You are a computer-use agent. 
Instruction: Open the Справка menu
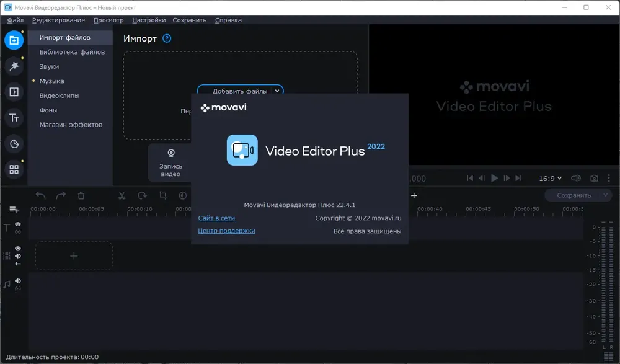(228, 20)
